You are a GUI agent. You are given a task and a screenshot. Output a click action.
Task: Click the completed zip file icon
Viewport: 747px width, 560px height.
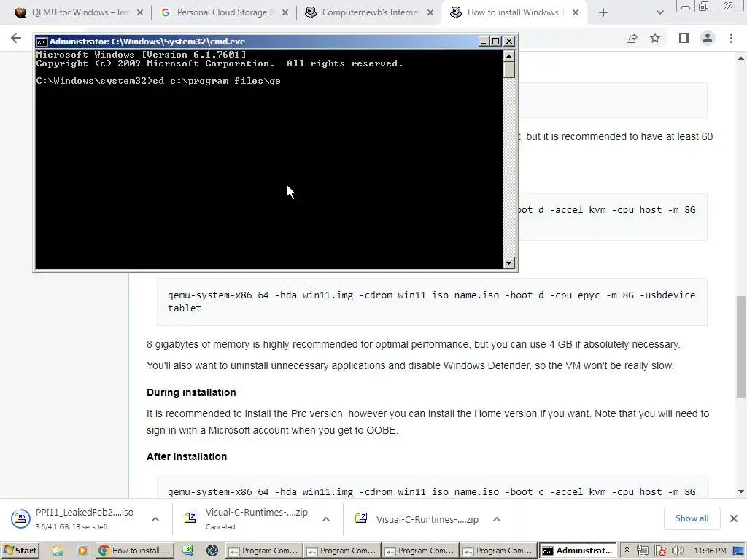point(361,517)
